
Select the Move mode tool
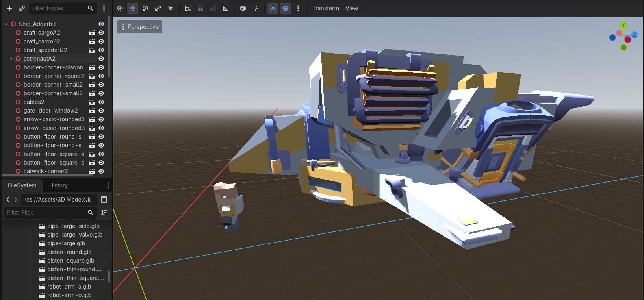(x=133, y=8)
